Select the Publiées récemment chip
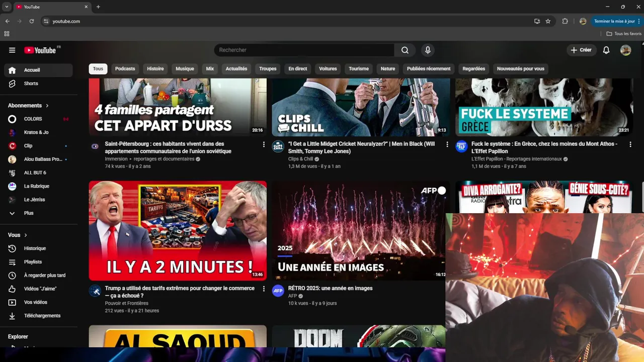 (x=429, y=69)
